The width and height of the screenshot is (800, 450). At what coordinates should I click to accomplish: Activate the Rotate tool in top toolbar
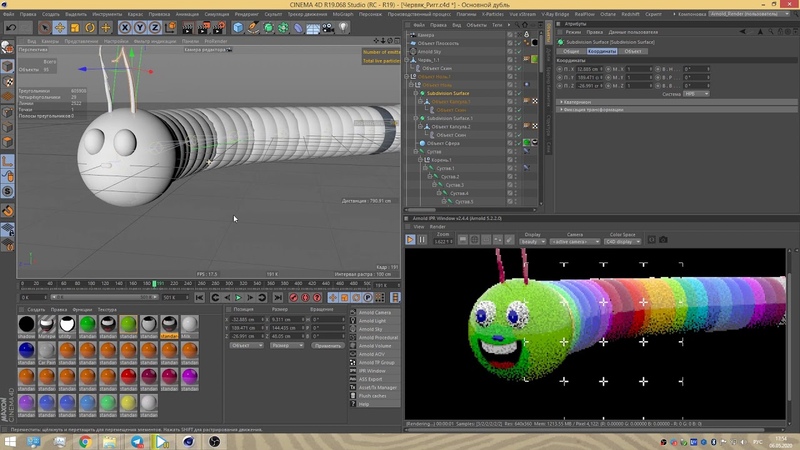[x=90, y=28]
